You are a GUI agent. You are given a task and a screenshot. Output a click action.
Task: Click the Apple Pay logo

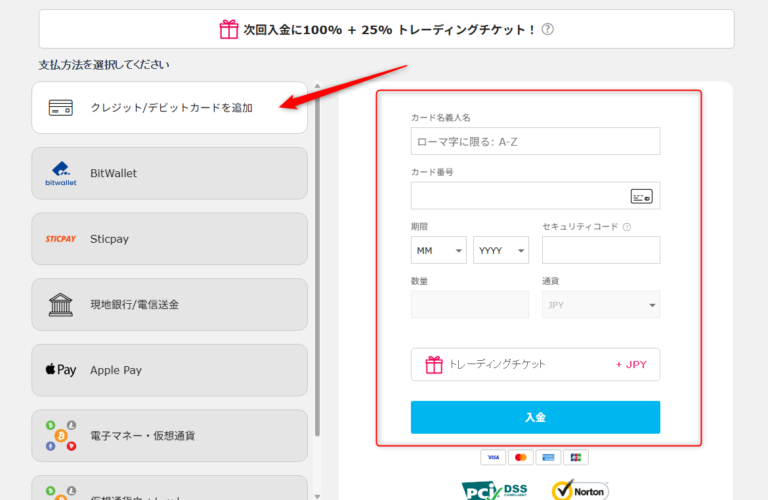[61, 370]
